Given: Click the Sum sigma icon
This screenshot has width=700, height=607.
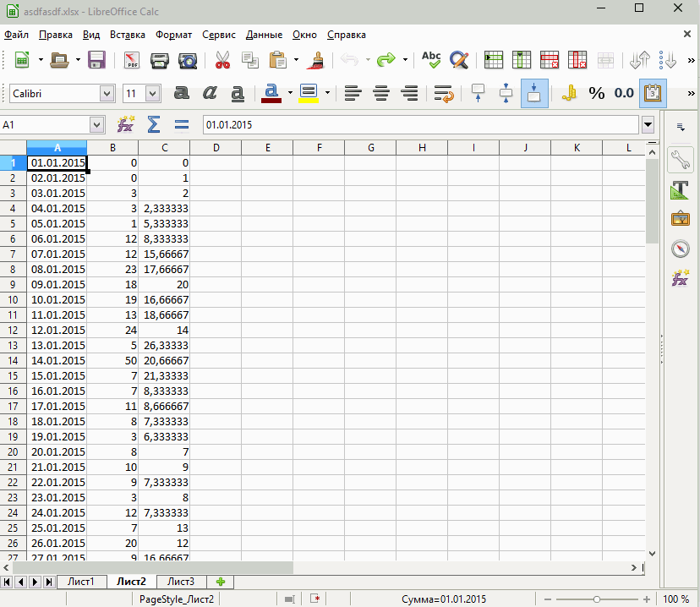Looking at the screenshot, I should click(x=153, y=125).
